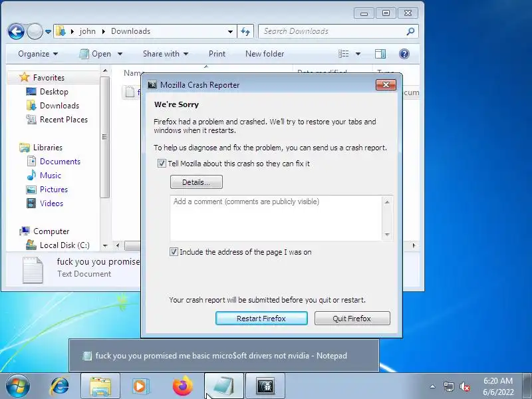Click the Crash Reporter title bar icon
Screen dimensions: 532x399
(x=152, y=85)
